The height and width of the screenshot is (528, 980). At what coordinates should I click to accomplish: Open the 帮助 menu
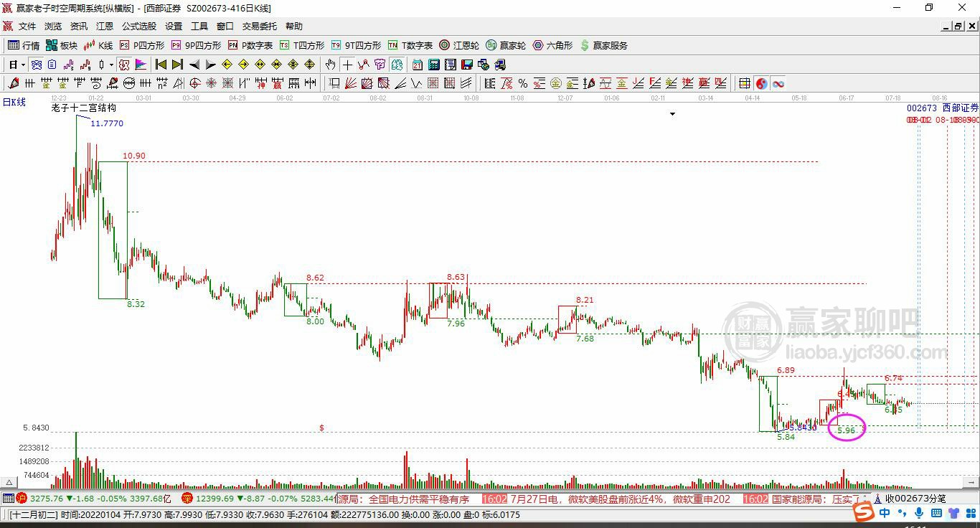[x=294, y=26]
